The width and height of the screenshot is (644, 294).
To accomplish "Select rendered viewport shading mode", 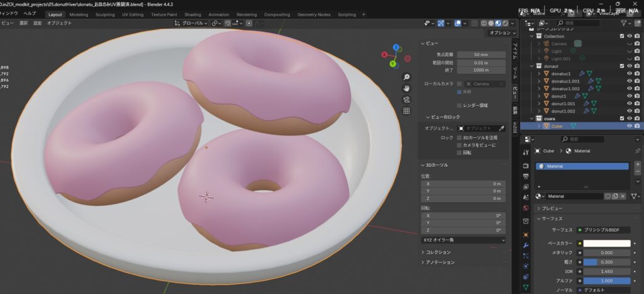I will pos(505,23).
